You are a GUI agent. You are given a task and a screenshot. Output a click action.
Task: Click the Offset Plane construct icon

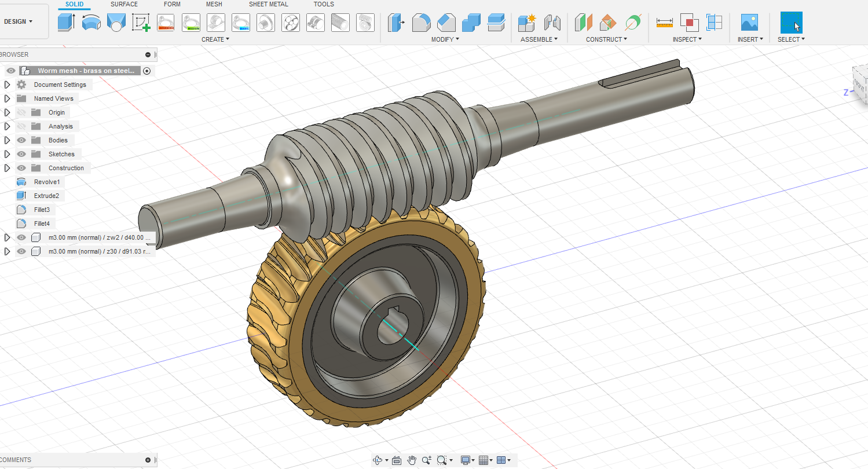(583, 23)
